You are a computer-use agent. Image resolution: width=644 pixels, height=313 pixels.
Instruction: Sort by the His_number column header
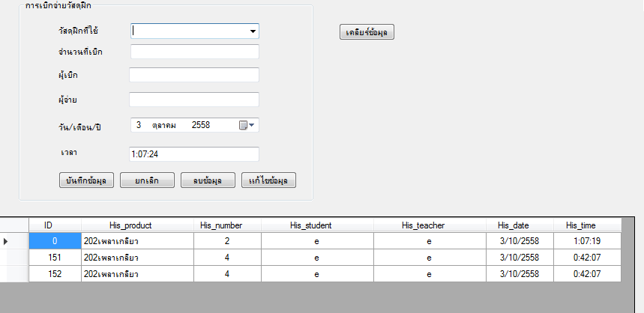pos(227,225)
